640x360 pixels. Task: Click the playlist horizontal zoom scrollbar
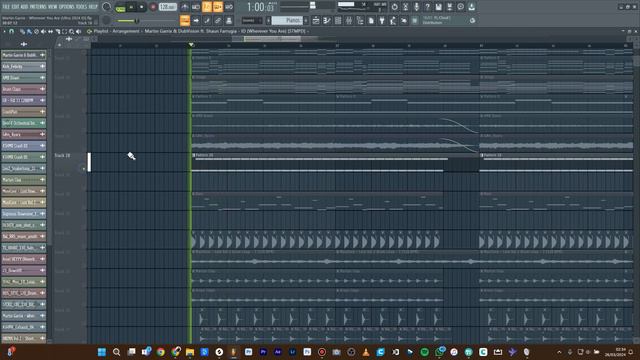[x=272, y=39]
